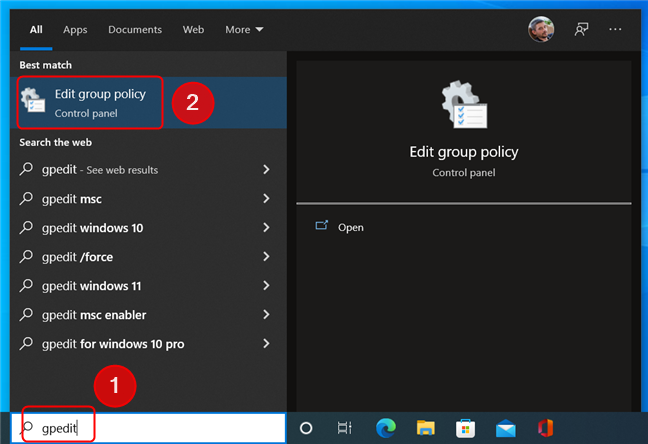Launch Office from taskbar
The height and width of the screenshot is (444, 648).
546,428
